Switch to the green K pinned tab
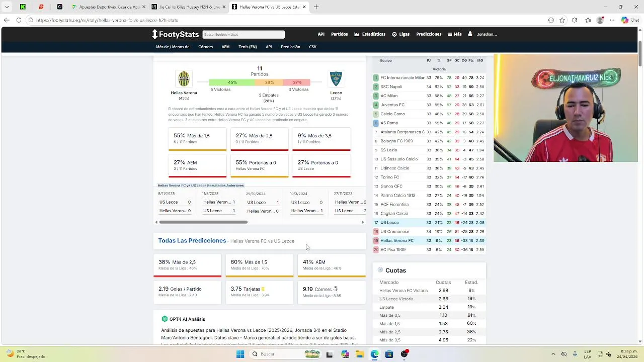The width and height of the screenshot is (644, 362). click(x=23, y=7)
